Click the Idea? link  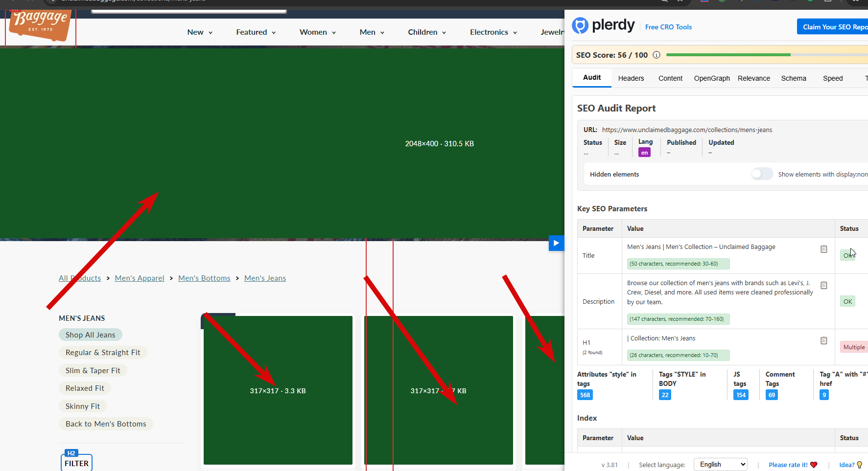(847, 465)
